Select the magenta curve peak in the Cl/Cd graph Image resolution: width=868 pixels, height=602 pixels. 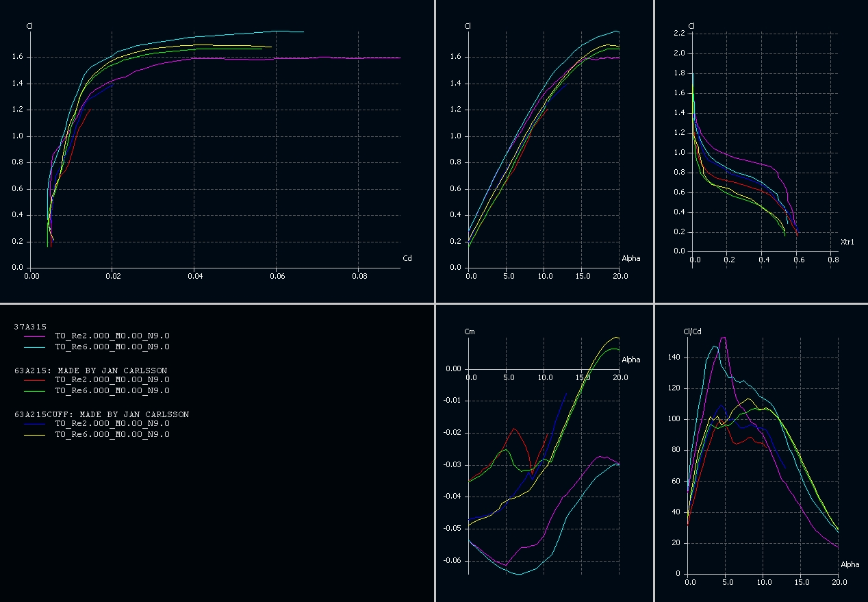point(724,337)
